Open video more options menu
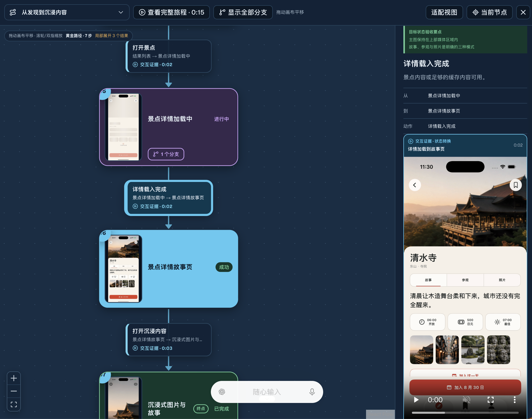532x419 pixels. [514, 400]
